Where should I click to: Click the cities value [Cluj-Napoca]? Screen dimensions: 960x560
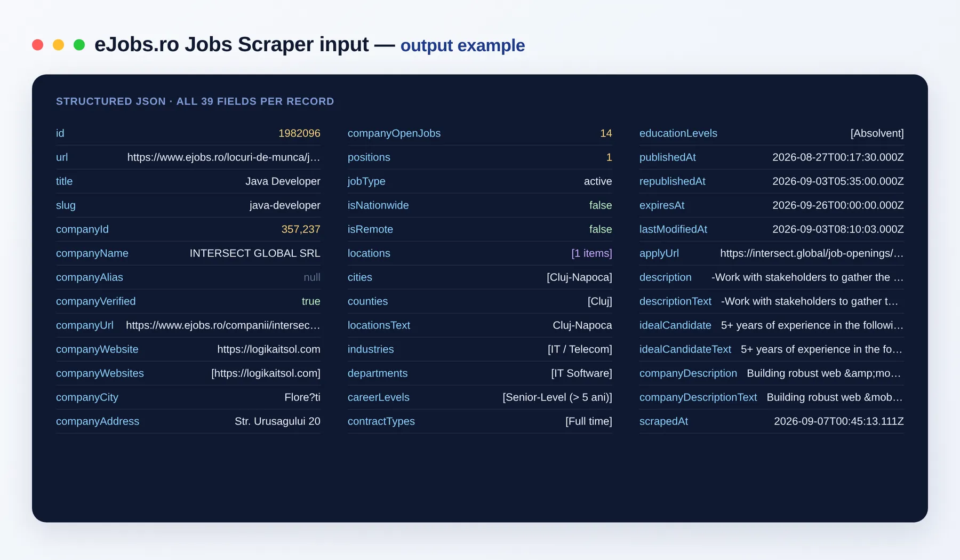579,277
